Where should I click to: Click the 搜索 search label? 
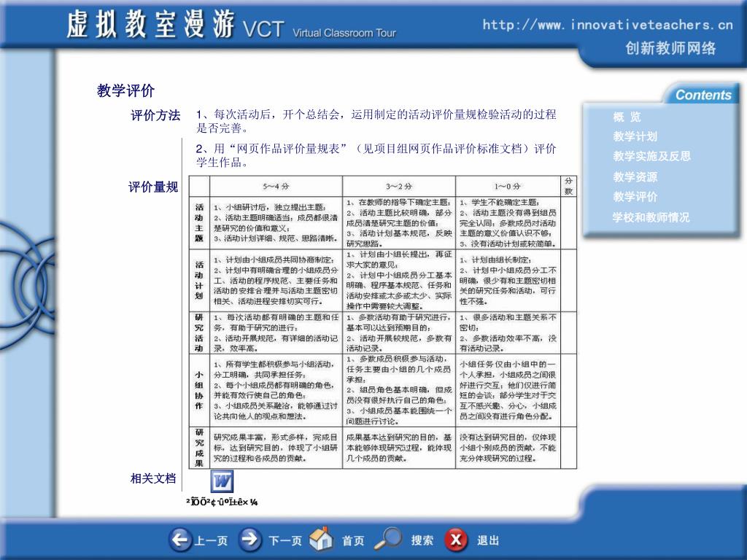point(422,540)
